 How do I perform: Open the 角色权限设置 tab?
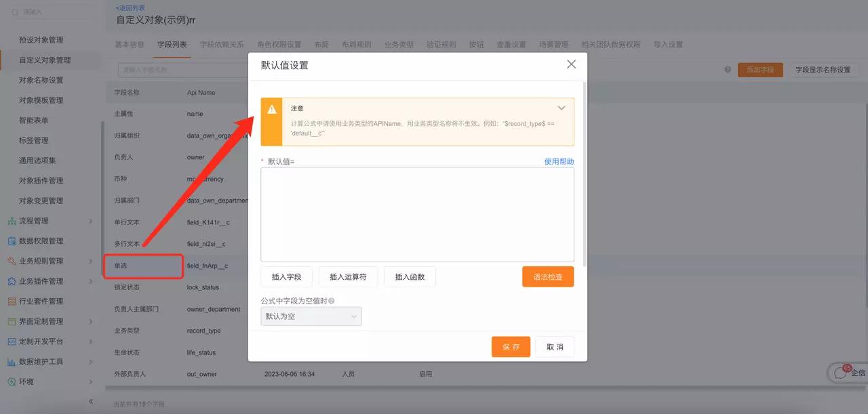pos(279,45)
